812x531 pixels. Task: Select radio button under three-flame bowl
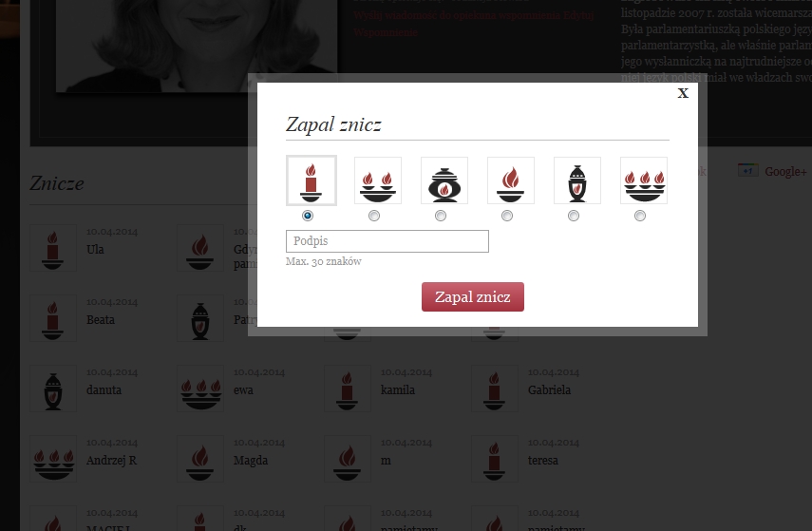(x=639, y=216)
